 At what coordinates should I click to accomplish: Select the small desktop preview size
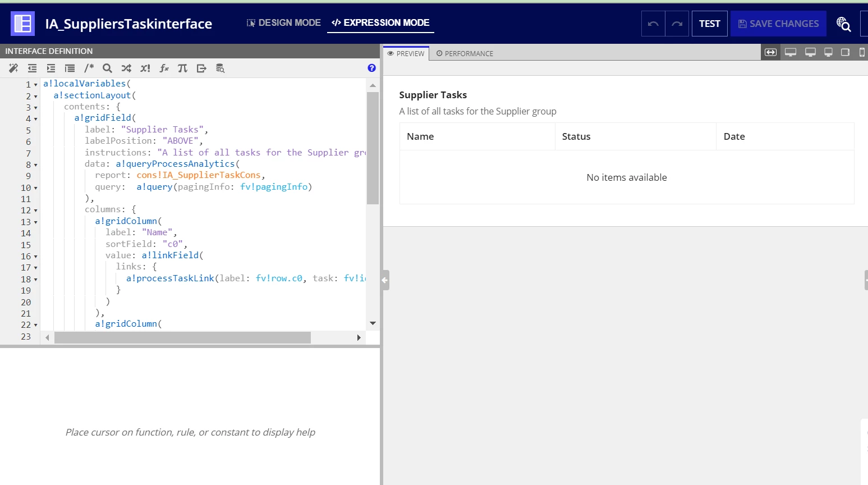tap(828, 52)
